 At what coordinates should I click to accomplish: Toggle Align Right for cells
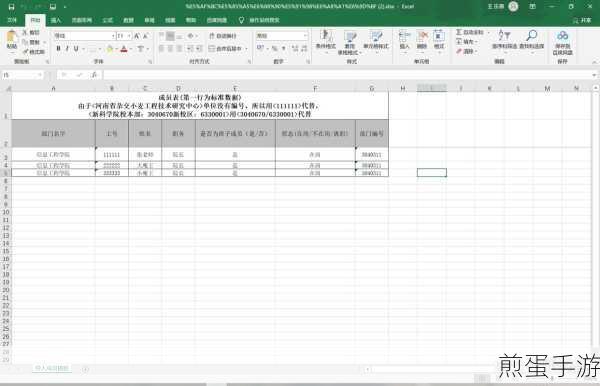click(x=179, y=49)
